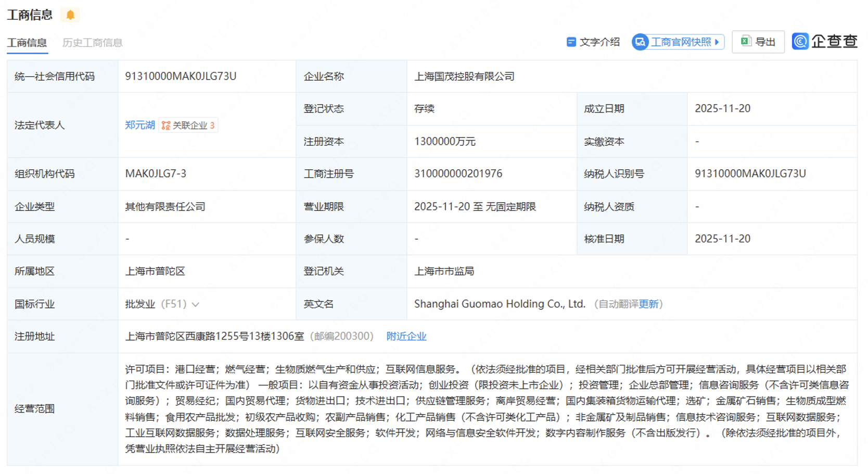Click the company name 上海国茂控股有限公司

[464, 76]
